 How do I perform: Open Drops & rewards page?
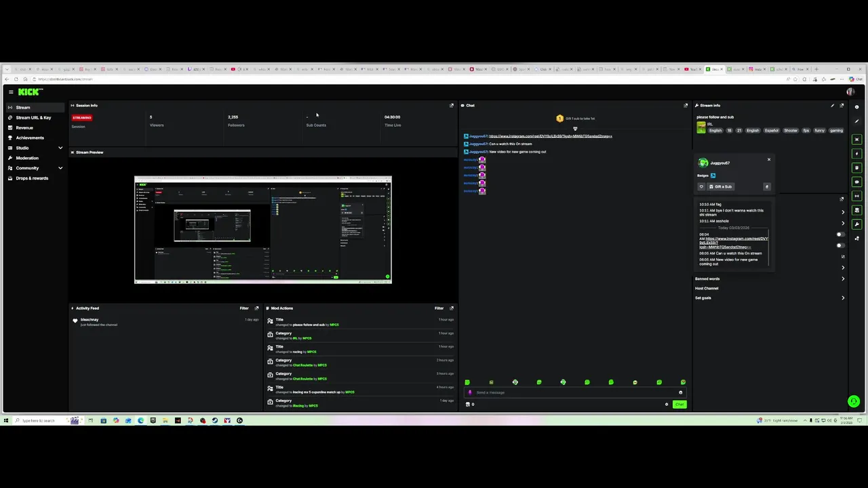(35, 178)
